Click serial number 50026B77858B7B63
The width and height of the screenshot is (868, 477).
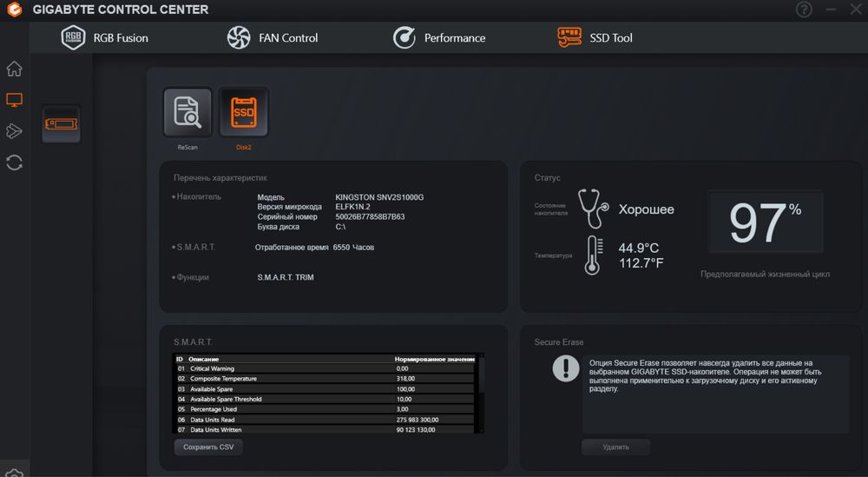click(x=370, y=216)
